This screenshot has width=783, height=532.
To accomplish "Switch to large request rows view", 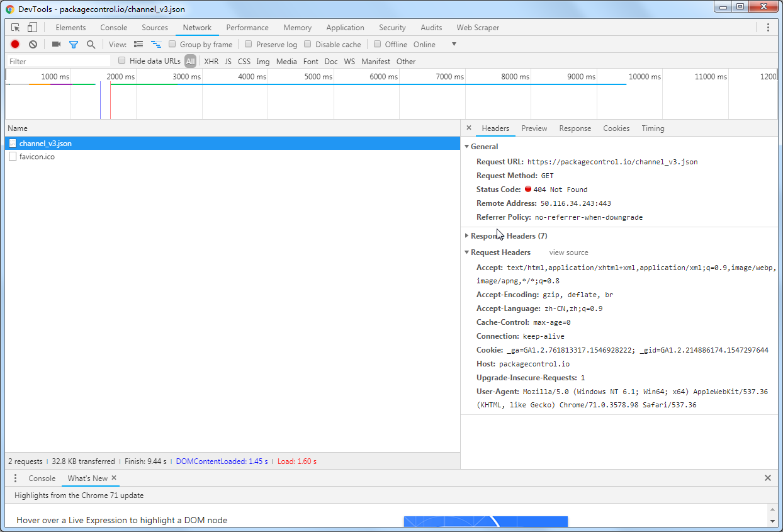I will pos(138,44).
